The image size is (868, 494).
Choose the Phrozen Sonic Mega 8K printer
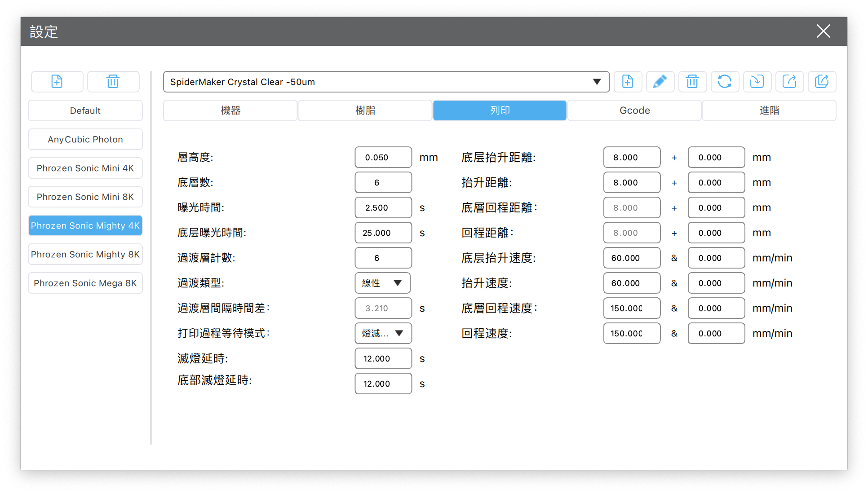[85, 283]
